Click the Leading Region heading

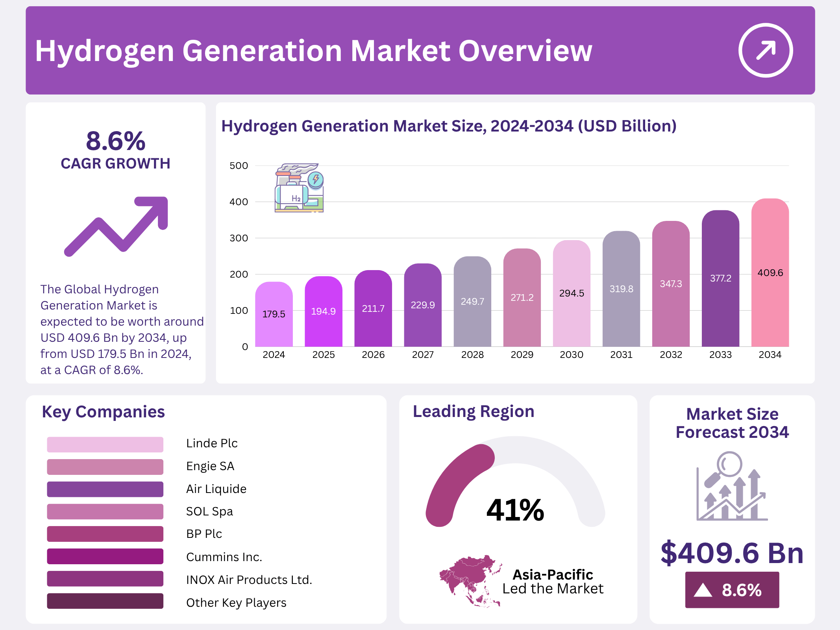click(474, 411)
